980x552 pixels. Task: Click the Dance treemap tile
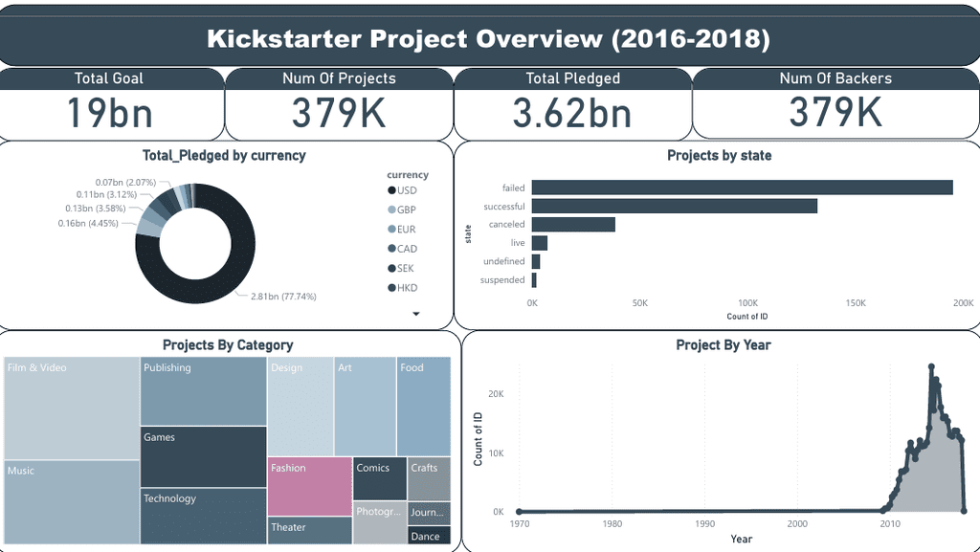[x=429, y=536]
